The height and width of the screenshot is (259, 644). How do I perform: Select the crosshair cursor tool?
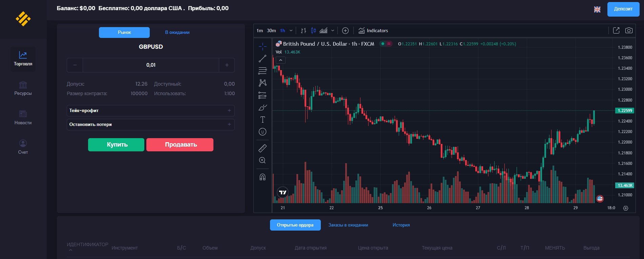(x=263, y=46)
